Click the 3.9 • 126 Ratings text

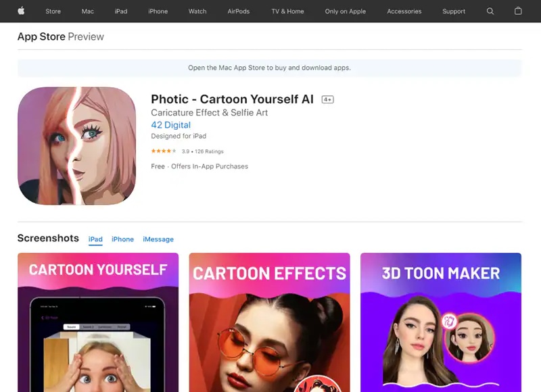pos(202,151)
